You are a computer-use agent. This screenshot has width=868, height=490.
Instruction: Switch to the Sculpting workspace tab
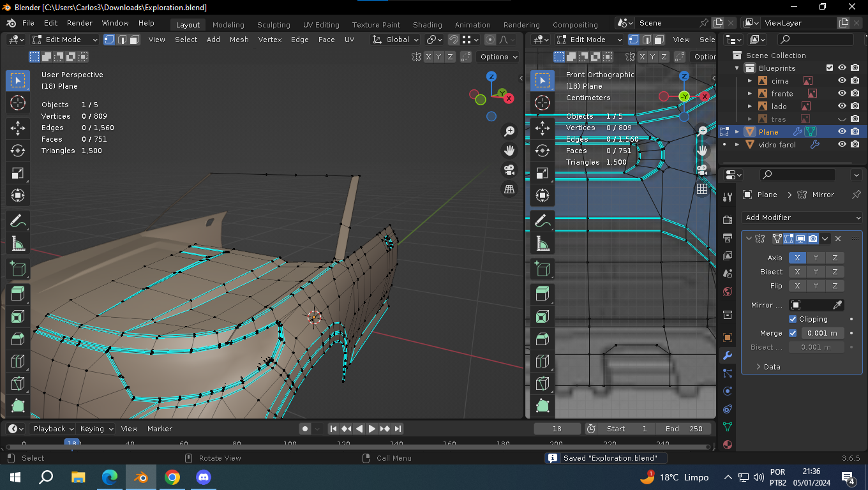273,25
